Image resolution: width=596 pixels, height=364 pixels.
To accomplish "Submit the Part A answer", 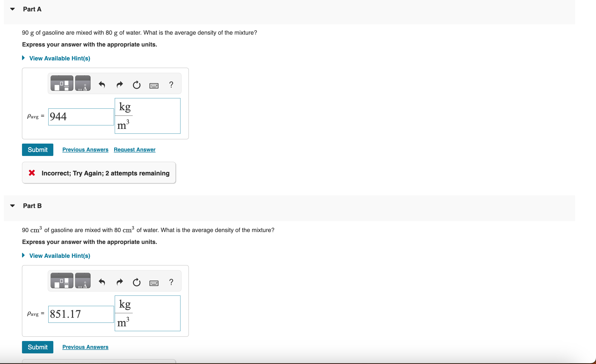I will tap(38, 150).
